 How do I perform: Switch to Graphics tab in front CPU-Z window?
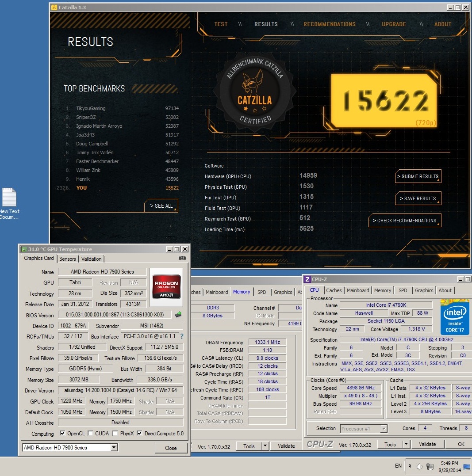[x=424, y=290]
